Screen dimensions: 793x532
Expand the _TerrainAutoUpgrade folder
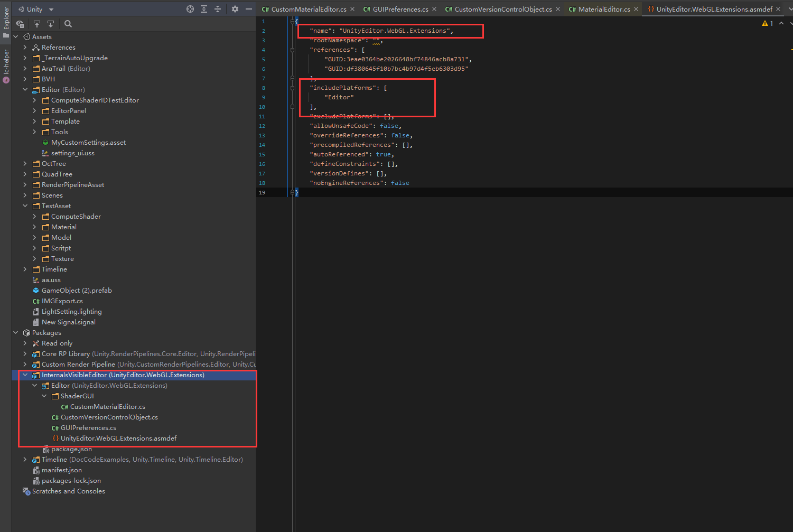point(25,58)
